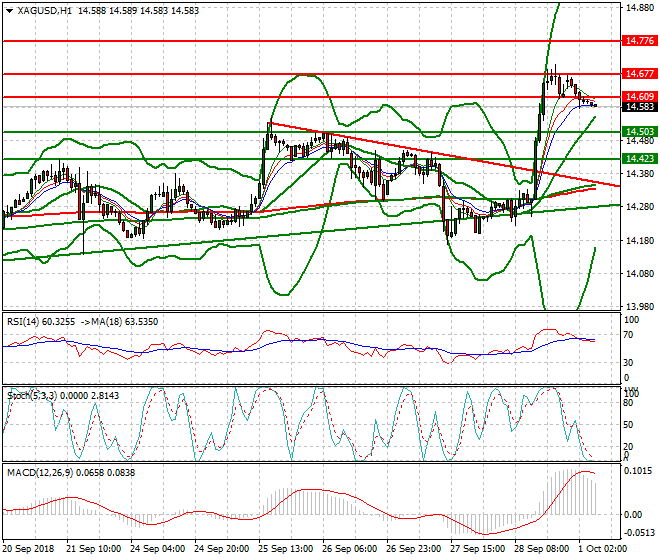Select the 14.423 green price label
The image size is (660, 560).
(x=638, y=159)
